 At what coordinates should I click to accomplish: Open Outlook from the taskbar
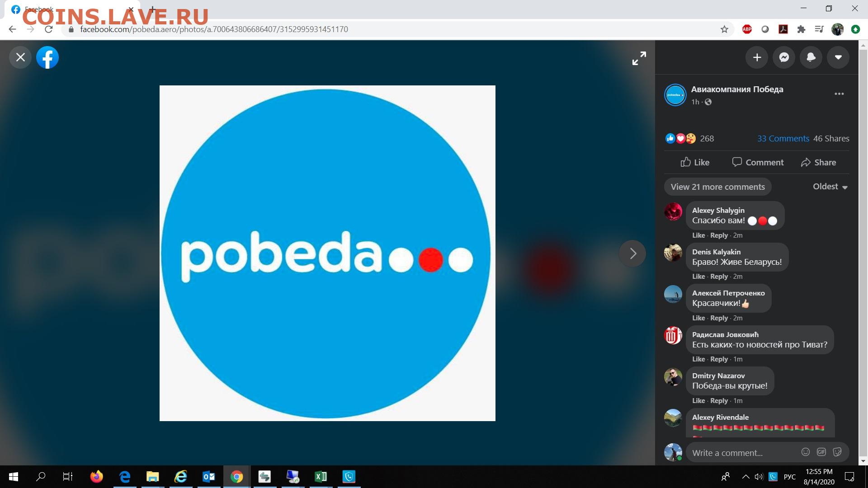click(208, 477)
